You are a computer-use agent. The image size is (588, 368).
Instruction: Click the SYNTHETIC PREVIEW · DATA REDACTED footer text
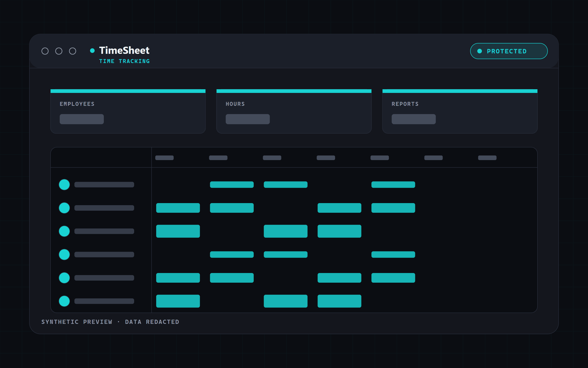coord(110,322)
